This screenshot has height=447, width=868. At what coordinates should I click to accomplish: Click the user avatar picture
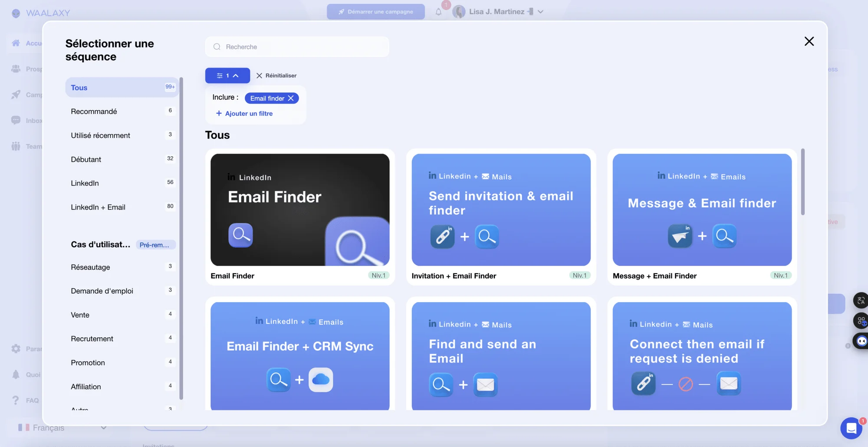coord(459,12)
